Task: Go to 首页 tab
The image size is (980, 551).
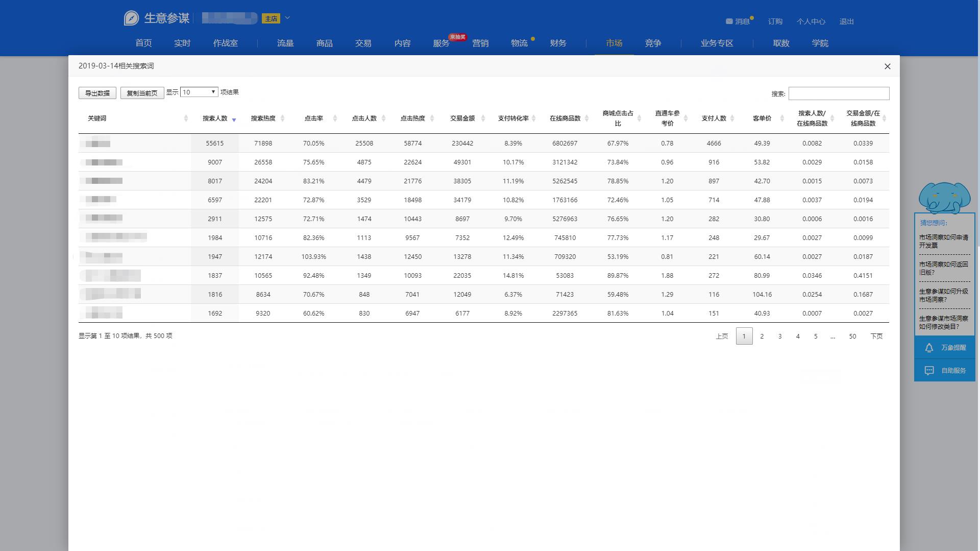Action: pyautogui.click(x=143, y=43)
